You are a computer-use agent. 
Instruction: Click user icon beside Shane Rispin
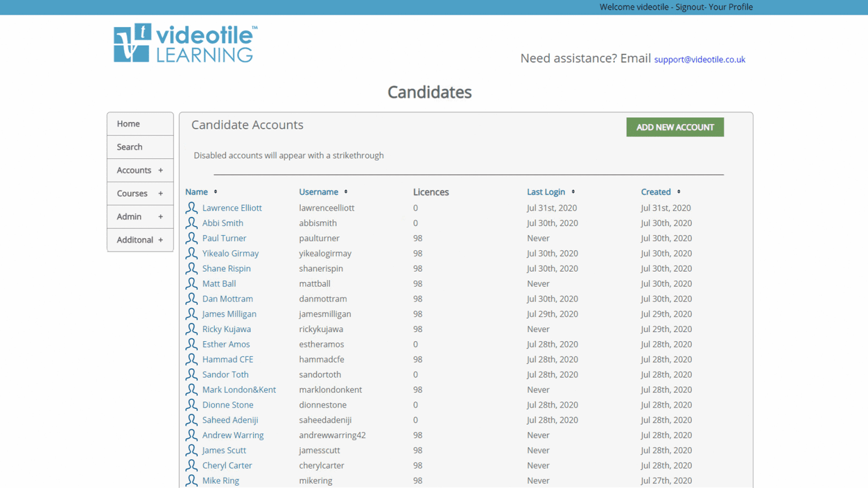pos(192,269)
